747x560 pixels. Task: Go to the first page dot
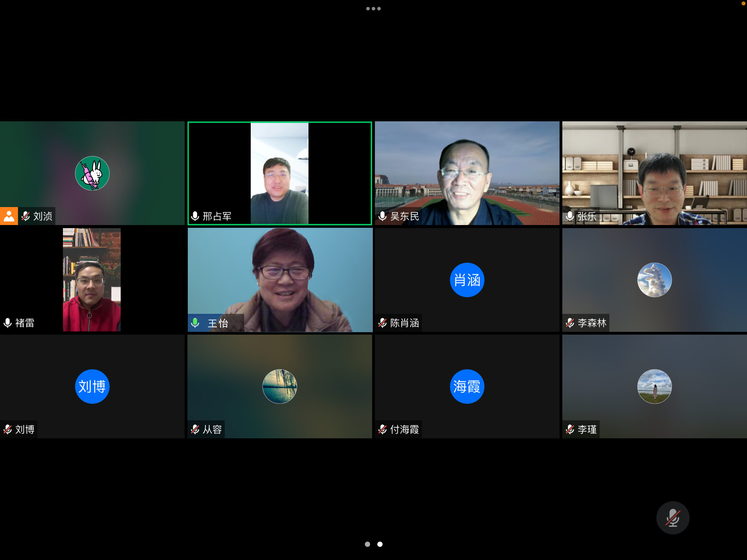pos(367,544)
